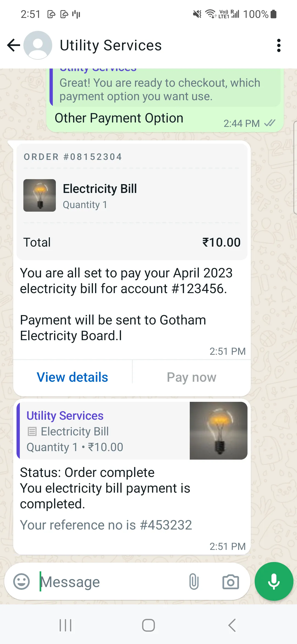Select the Other Payment Option message

[119, 118]
